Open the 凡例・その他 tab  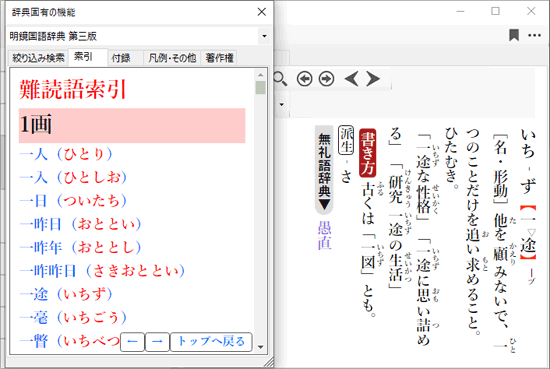click(x=172, y=58)
